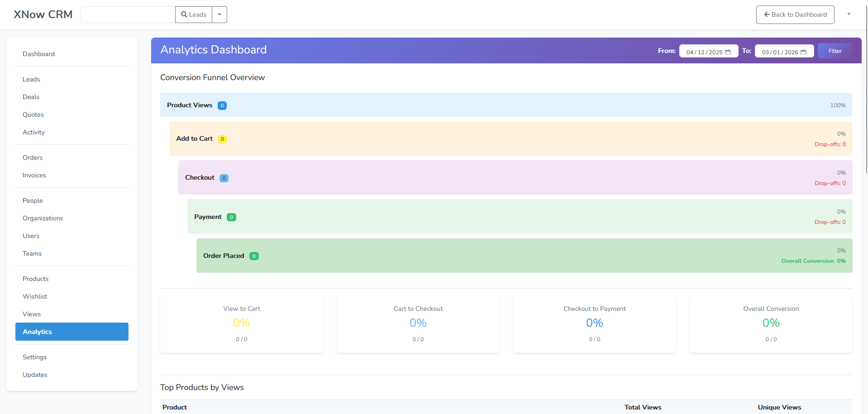Expand the search type dropdown arrow
This screenshot has width=868, height=414.
tap(219, 14)
